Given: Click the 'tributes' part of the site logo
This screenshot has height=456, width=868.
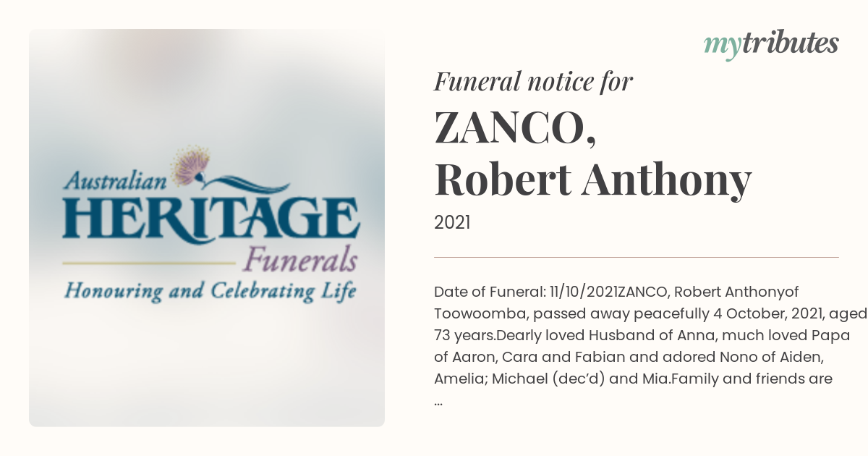Looking at the screenshot, I should point(788,43).
